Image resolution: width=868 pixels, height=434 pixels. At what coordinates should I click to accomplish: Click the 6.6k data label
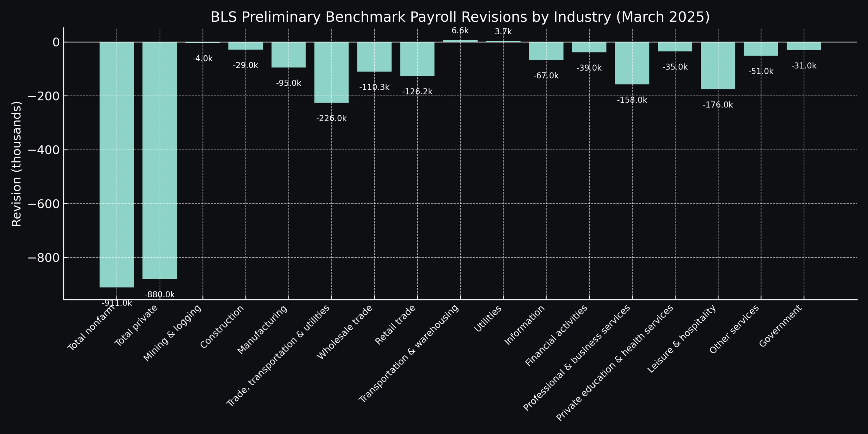[460, 30]
